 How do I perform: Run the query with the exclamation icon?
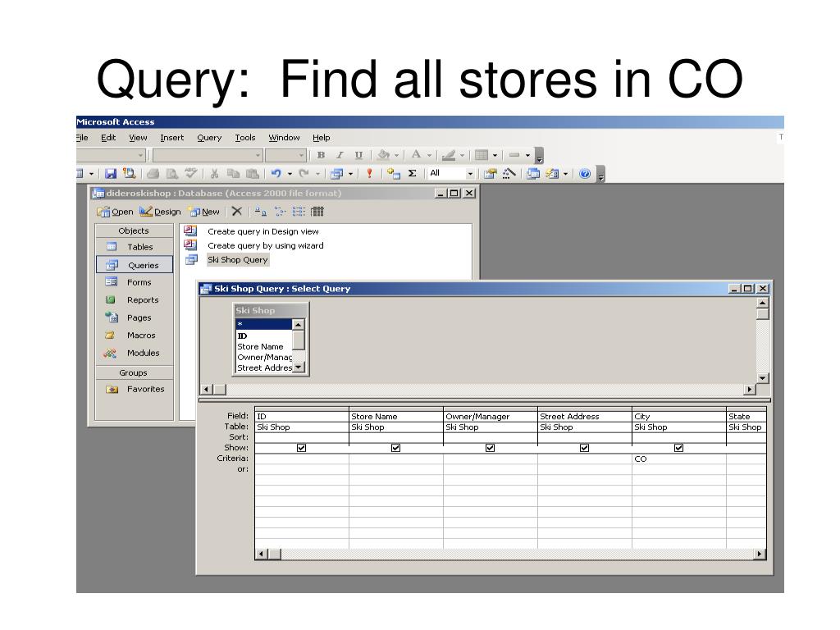pyautogui.click(x=369, y=174)
